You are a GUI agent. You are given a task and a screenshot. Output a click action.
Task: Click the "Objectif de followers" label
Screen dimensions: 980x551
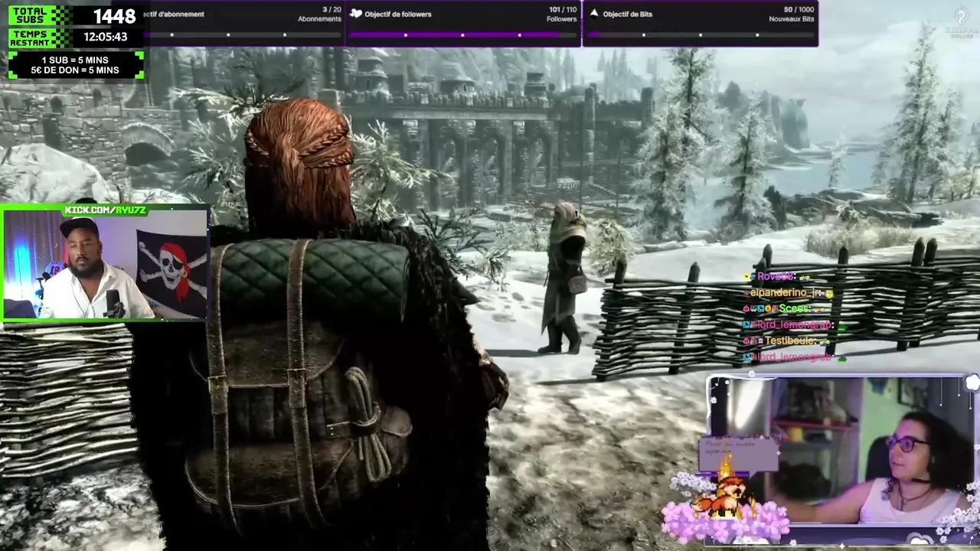(x=397, y=14)
